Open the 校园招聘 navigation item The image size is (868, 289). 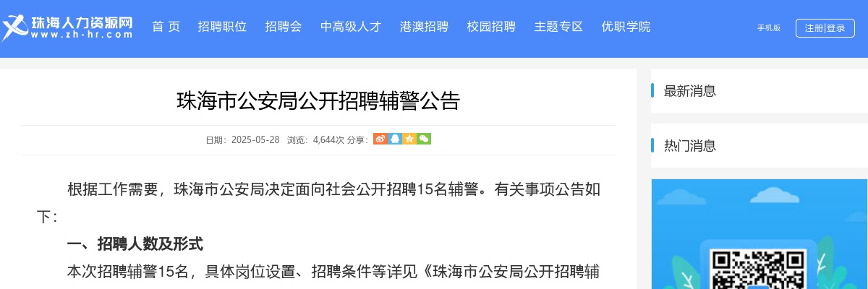tap(491, 27)
